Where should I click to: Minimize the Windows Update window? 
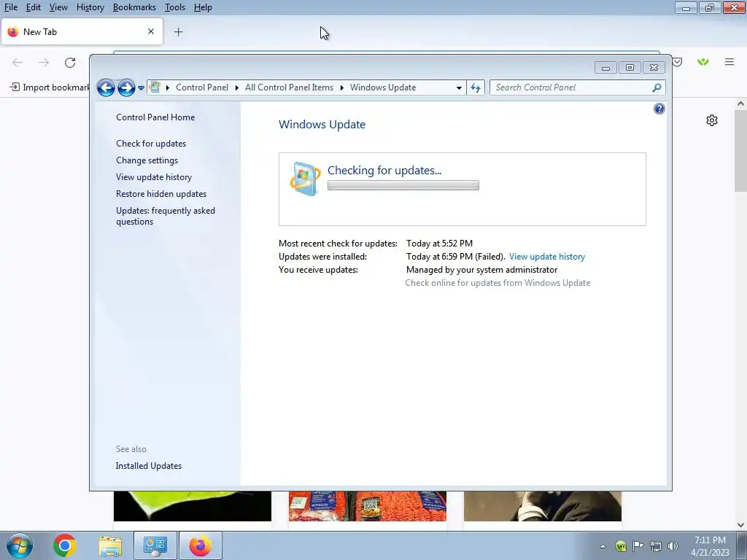pyautogui.click(x=605, y=68)
